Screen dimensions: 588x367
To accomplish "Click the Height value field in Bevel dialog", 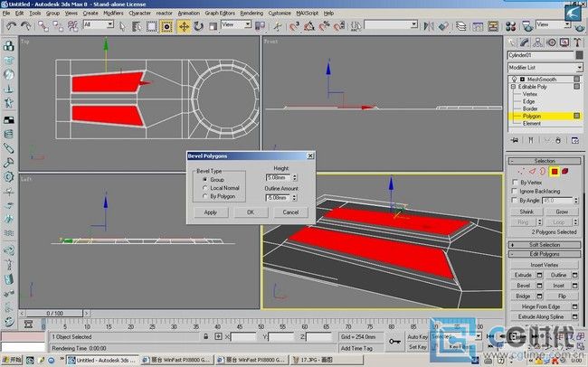I will pyautogui.click(x=278, y=177).
